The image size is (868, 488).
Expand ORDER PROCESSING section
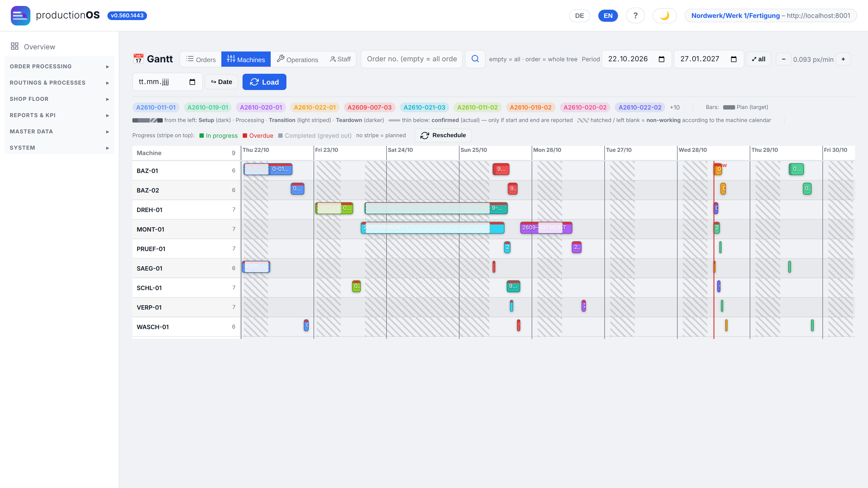[x=59, y=66]
